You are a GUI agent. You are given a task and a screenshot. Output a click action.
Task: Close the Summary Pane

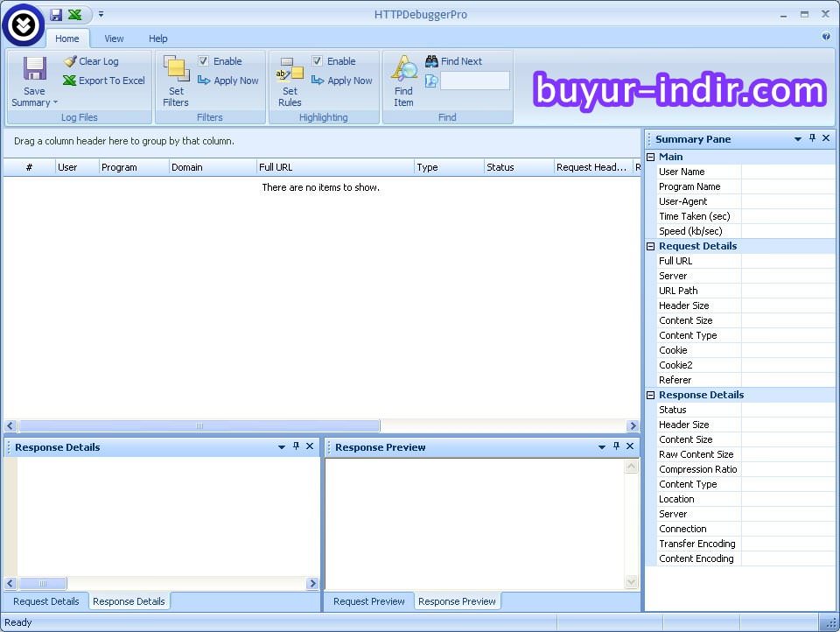826,138
